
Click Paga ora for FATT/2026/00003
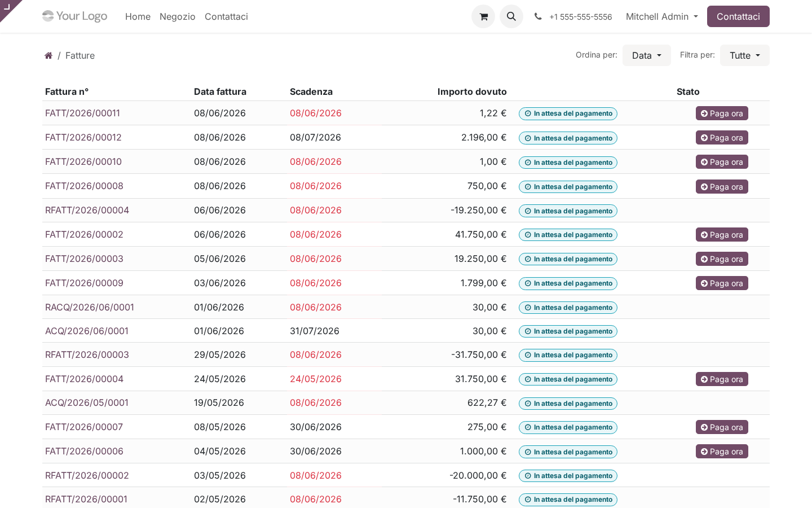pyautogui.click(x=722, y=259)
